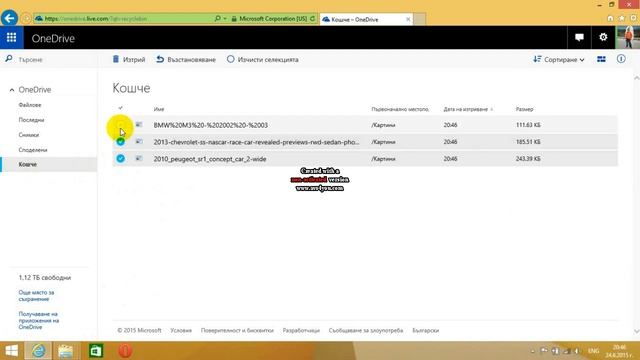Click image icon of 2010_peugeot file
Viewport: 640px width, 360px height.
[139, 158]
